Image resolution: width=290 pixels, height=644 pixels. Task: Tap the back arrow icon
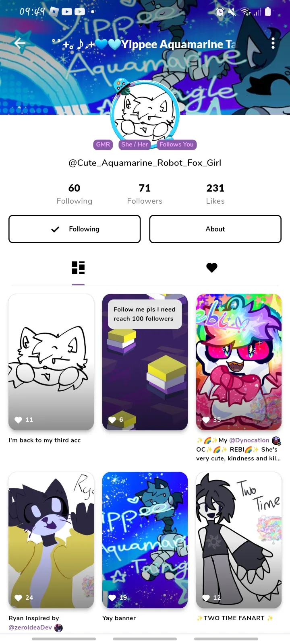pos(20,43)
